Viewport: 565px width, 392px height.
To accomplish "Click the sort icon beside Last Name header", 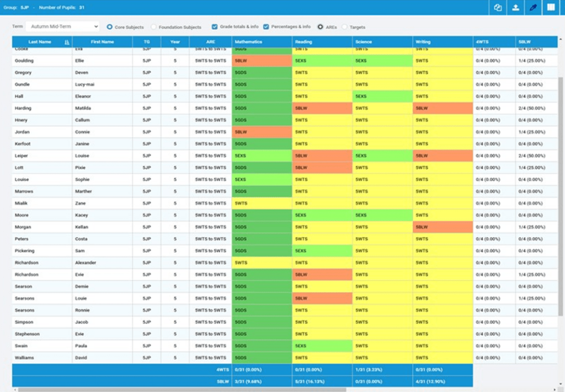I will [66, 41].
